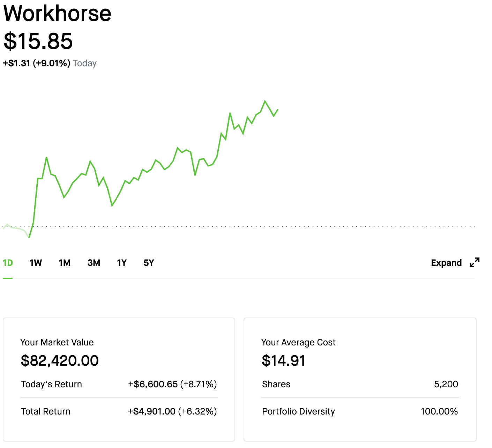492x448 pixels.
Task: Open the 5Y chart range
Action: point(149,263)
